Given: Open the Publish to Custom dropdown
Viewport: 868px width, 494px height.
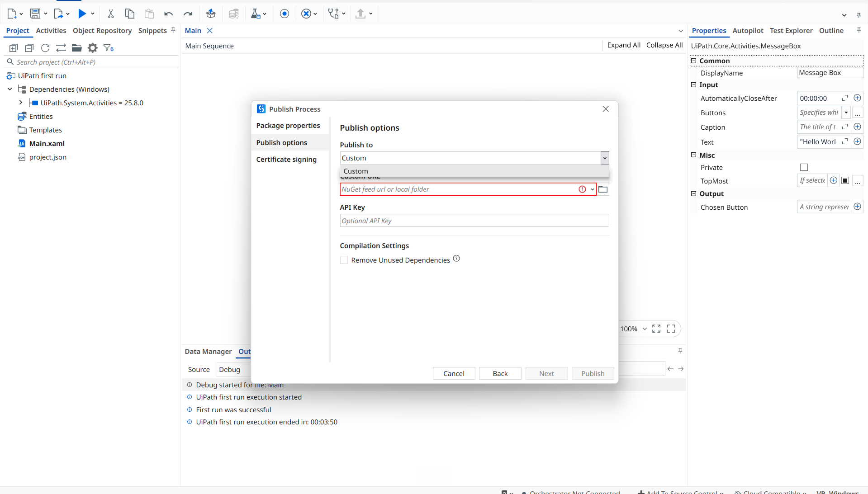Looking at the screenshot, I should point(604,158).
